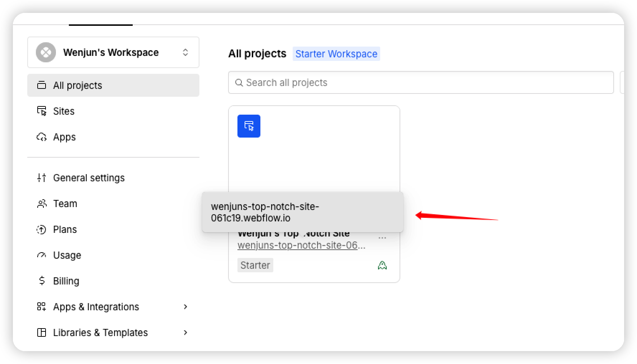Click the All projects folder icon

[42, 85]
